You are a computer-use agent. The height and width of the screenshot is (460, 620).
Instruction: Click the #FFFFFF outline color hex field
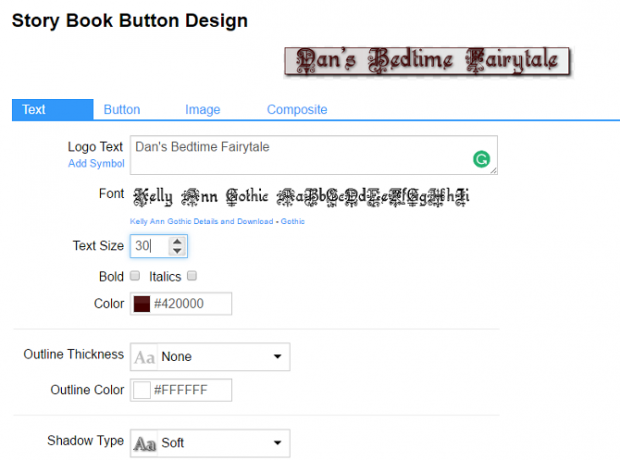point(181,390)
